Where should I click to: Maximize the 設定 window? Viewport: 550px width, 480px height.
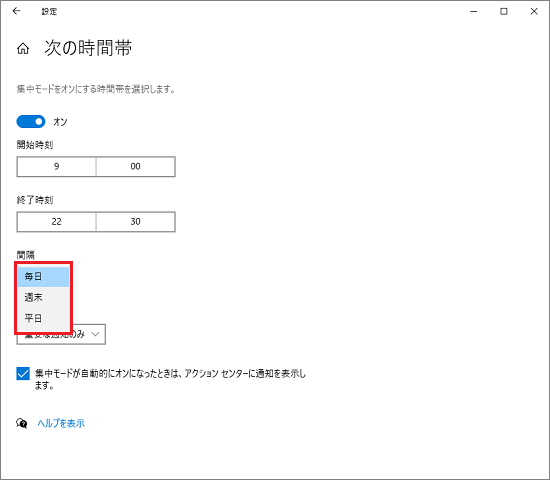[504, 11]
